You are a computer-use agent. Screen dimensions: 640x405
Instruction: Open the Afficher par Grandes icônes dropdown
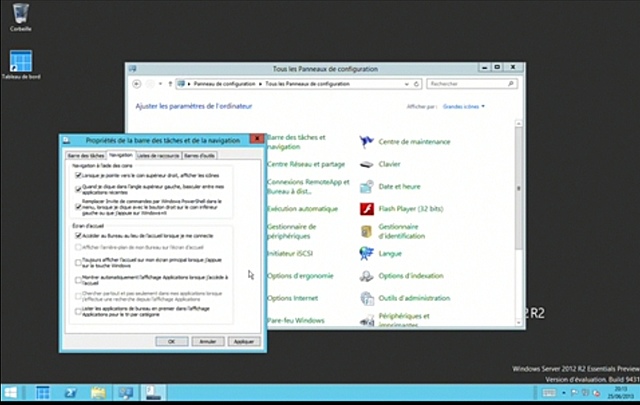coord(464,107)
